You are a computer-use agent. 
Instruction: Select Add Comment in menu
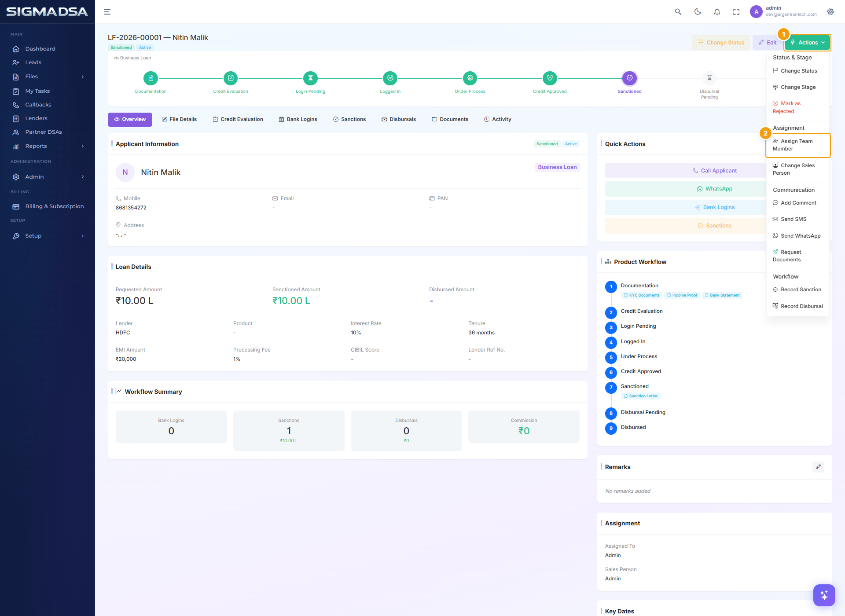(x=798, y=203)
